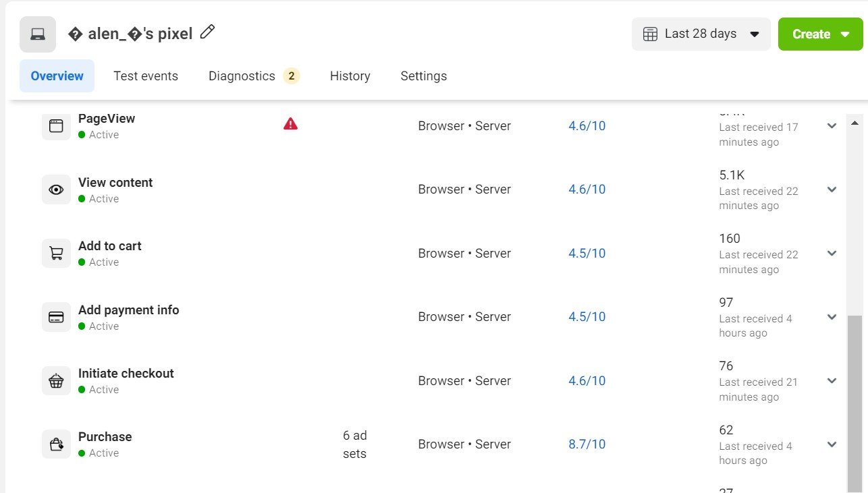868x493 pixels.
Task: Click the Active status under Initiate checkout
Action: (x=99, y=390)
